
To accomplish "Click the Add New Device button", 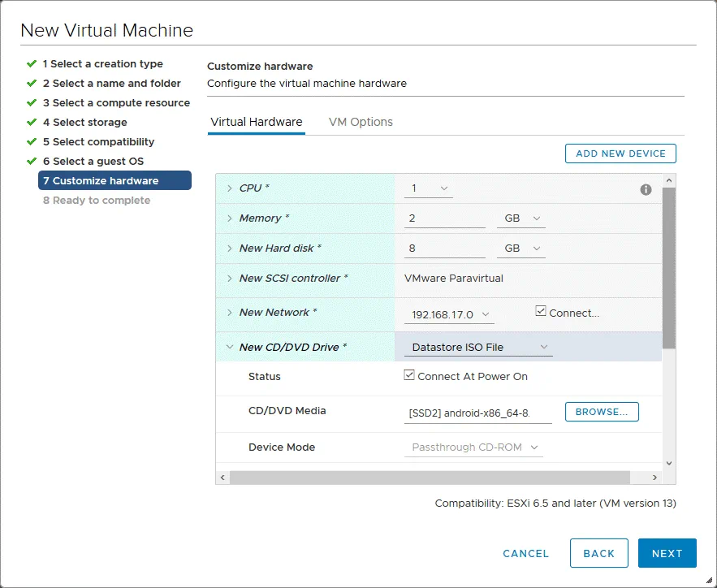I will click(x=620, y=153).
